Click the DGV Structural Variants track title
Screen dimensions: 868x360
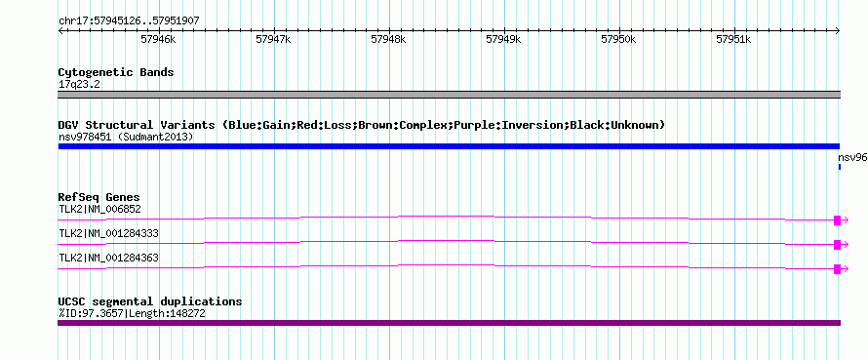[x=362, y=125]
